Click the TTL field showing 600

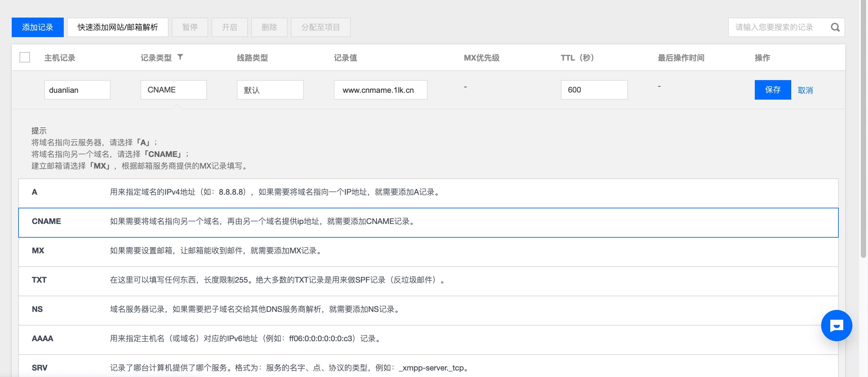tap(594, 90)
